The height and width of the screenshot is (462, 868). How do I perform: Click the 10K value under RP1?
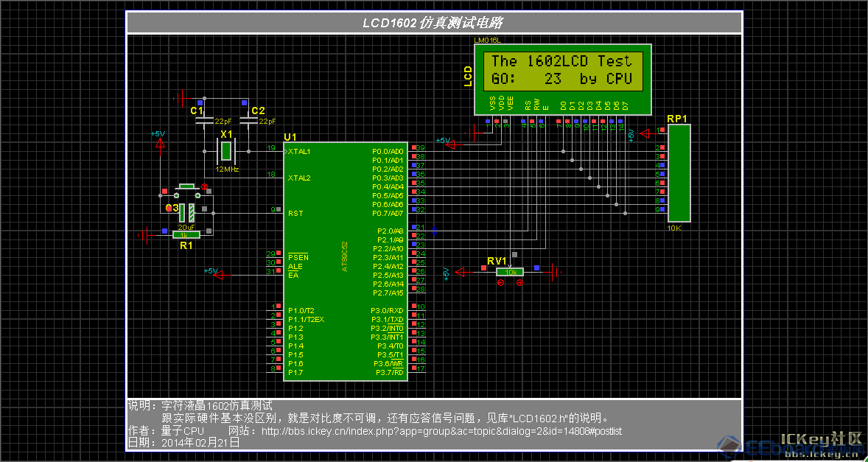tap(675, 228)
